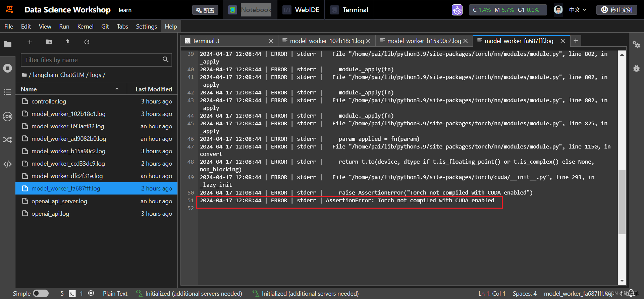Click the logs breadcrumb link
Image resolution: width=644 pixels, height=299 pixels.
point(96,75)
